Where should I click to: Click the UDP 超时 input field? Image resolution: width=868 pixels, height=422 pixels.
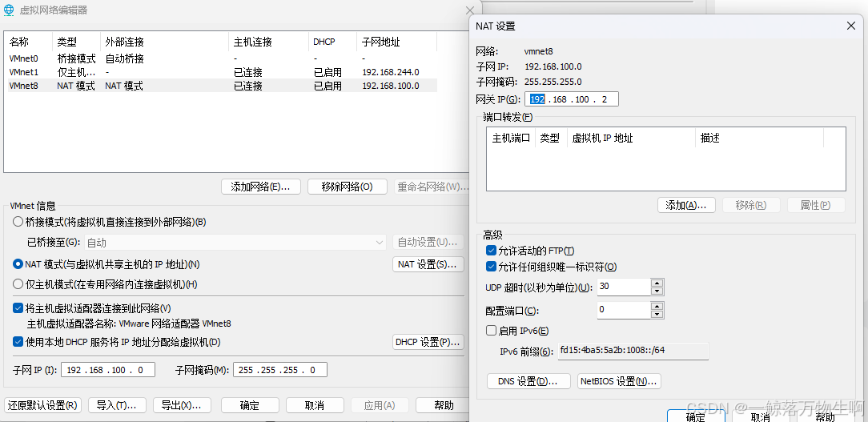point(624,287)
